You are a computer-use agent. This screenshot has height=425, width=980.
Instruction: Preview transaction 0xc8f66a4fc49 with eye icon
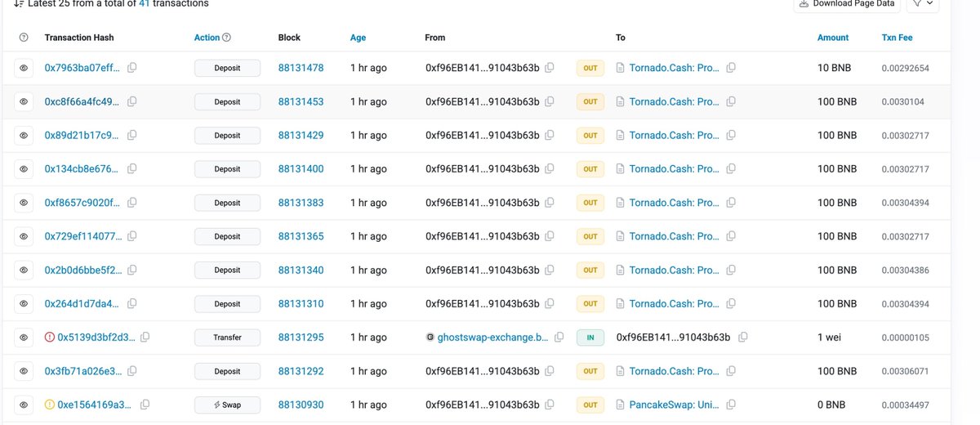click(24, 101)
